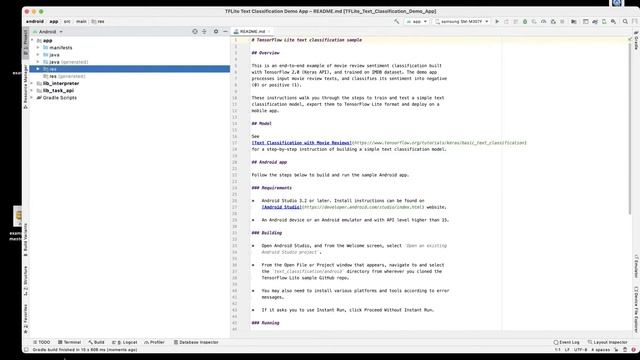This screenshot has width=640, height=360.
Task: Expand the manifests folder arrow
Action: 38,48
